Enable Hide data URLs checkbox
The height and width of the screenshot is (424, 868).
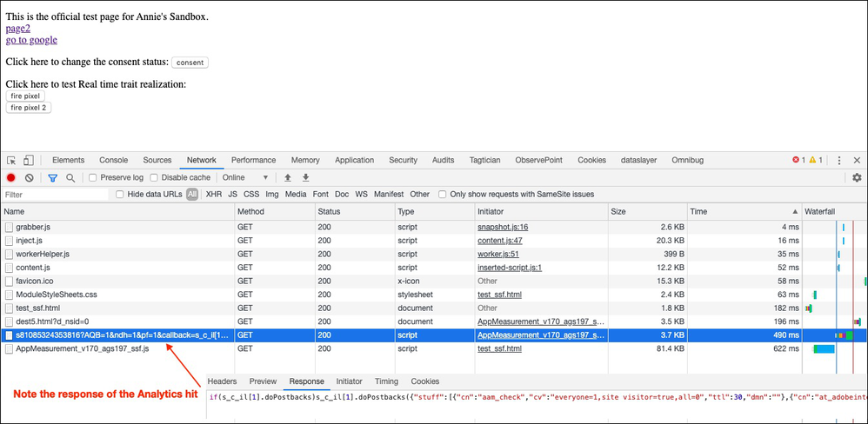coord(120,195)
